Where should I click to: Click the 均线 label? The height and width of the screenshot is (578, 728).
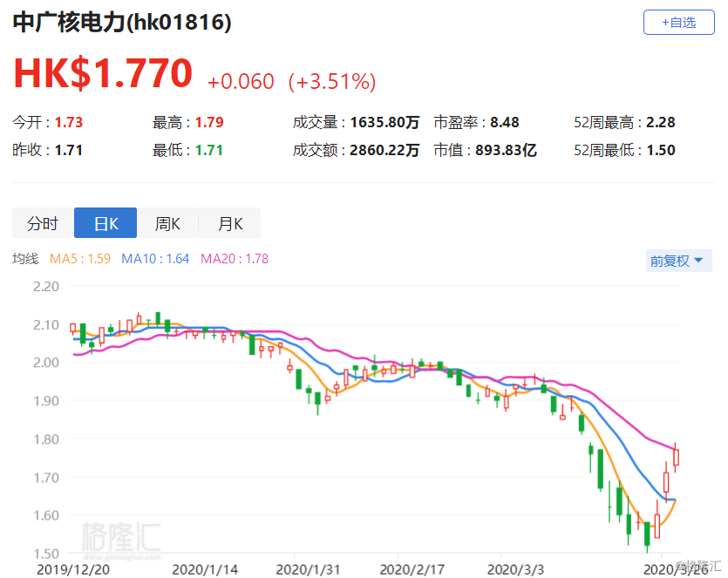point(25,259)
